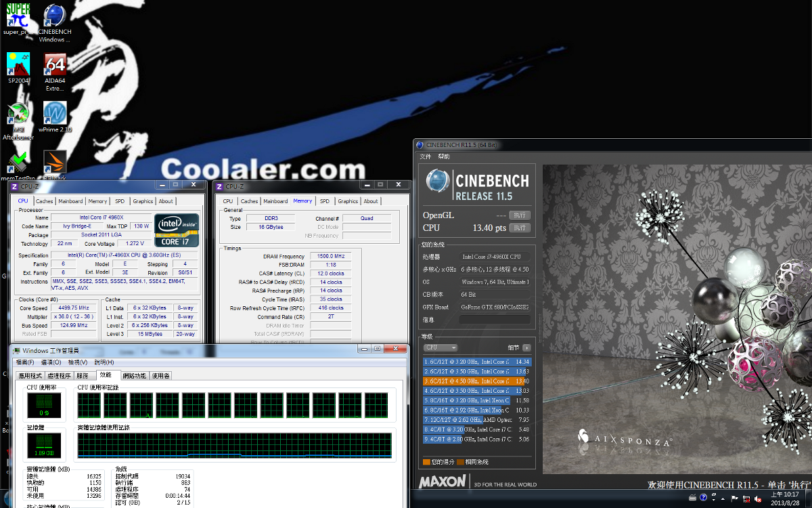The width and height of the screenshot is (812, 508).
Task: Select the 使用者 tab in Task Manager
Action: pyautogui.click(x=160, y=375)
